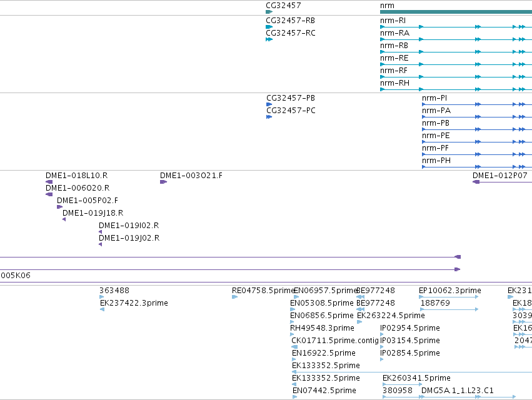Viewport: 532px width, 400px height.
Task: Click the DME1-018L10.R clone end
Action: 49,182
